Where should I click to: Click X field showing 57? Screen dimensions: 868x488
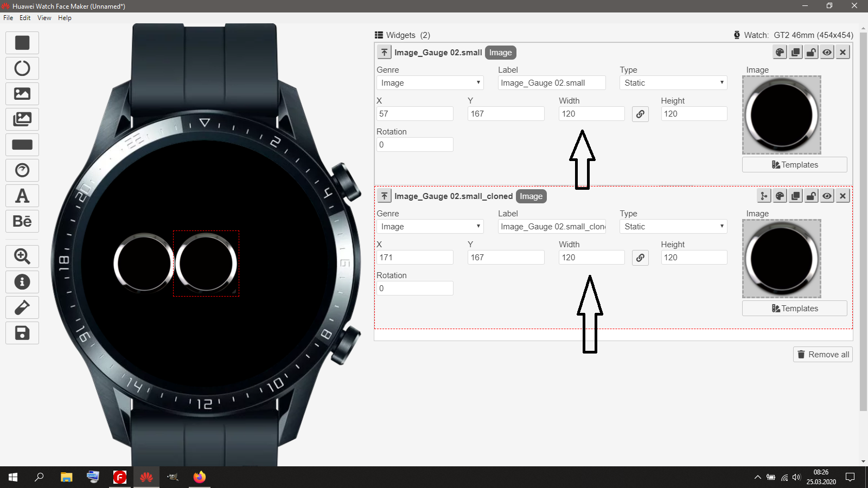pyautogui.click(x=415, y=114)
